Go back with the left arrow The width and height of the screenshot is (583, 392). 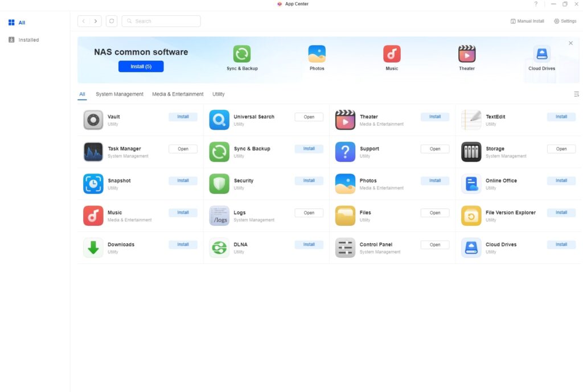click(x=84, y=21)
